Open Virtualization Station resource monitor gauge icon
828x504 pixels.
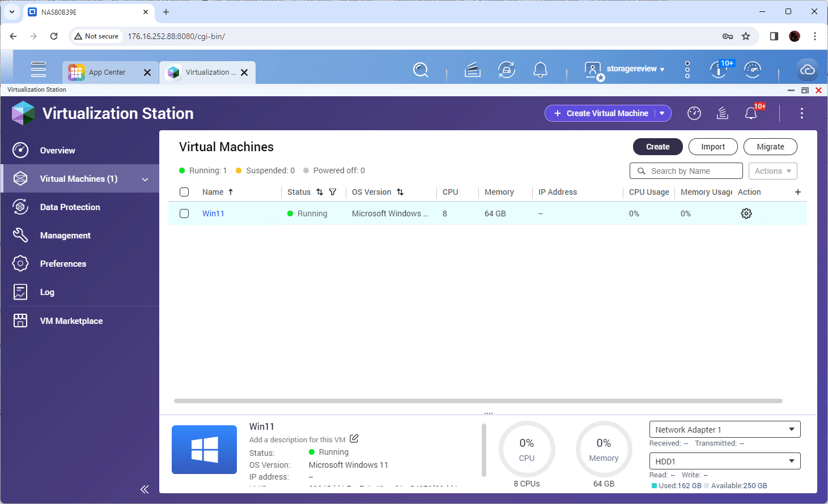pyautogui.click(x=694, y=113)
